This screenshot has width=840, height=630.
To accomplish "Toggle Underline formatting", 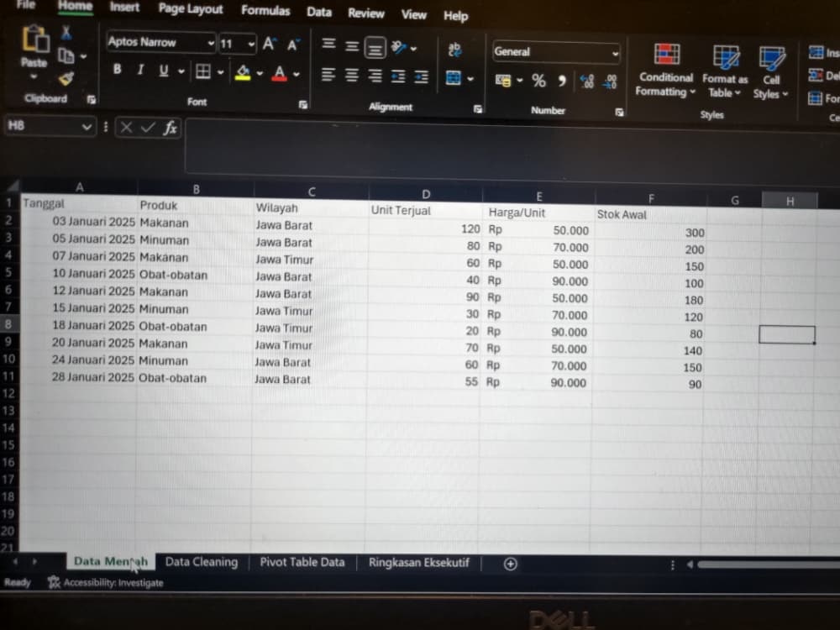I will point(164,71).
